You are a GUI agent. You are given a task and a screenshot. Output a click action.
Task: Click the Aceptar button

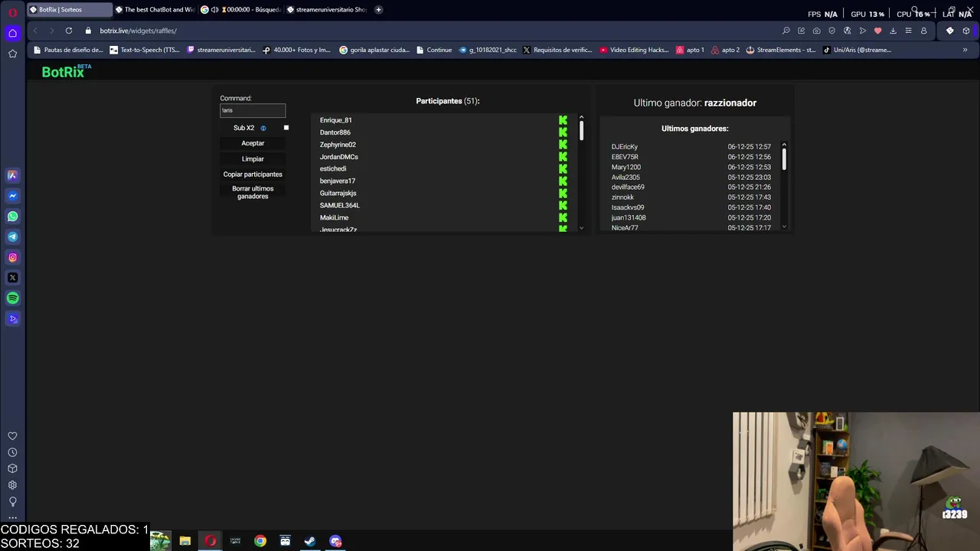253,143
